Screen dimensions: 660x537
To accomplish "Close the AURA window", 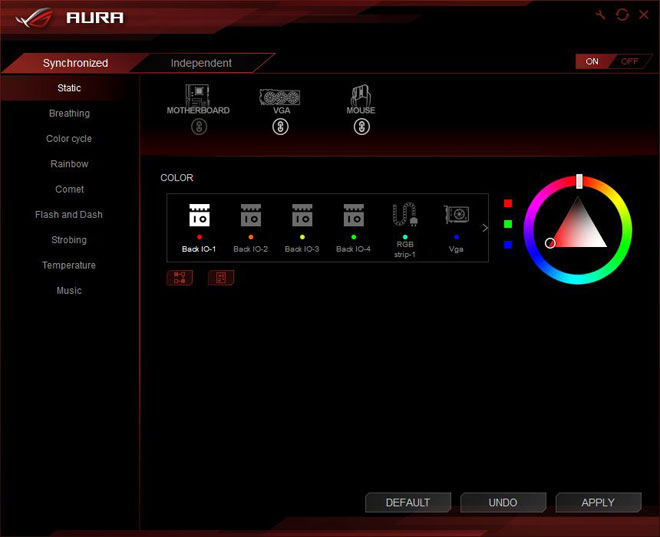I will tap(644, 15).
